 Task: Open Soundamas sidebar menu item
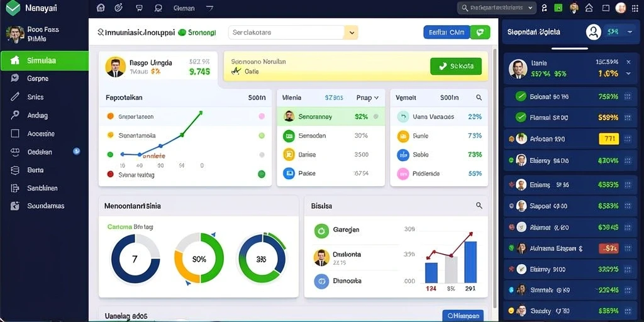click(45, 206)
